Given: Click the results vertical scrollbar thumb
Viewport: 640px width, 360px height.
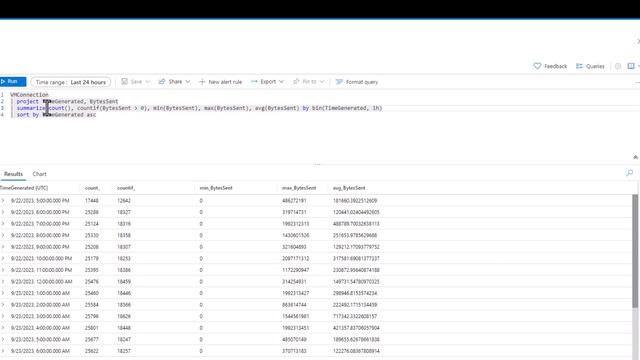Looking at the screenshot, I should click(x=635, y=251).
